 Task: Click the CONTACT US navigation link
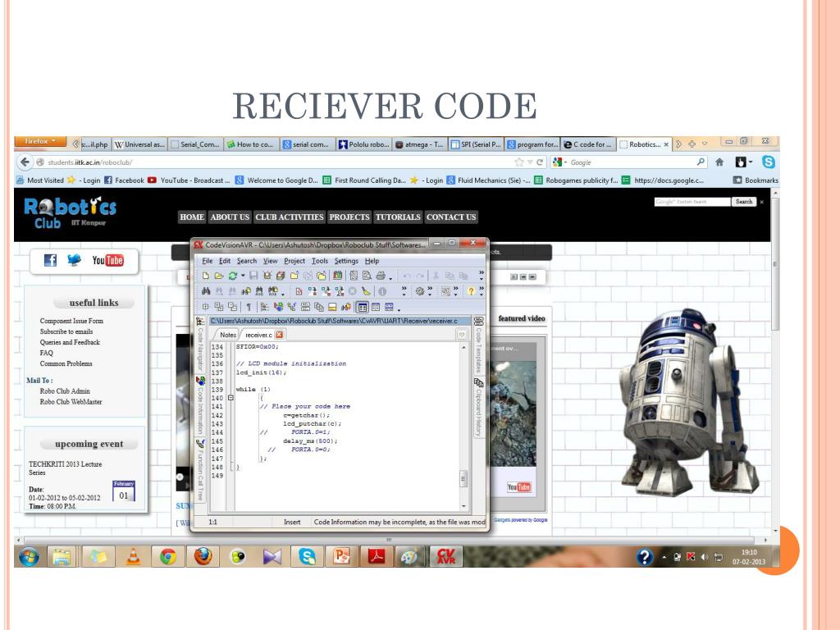pyautogui.click(x=451, y=217)
